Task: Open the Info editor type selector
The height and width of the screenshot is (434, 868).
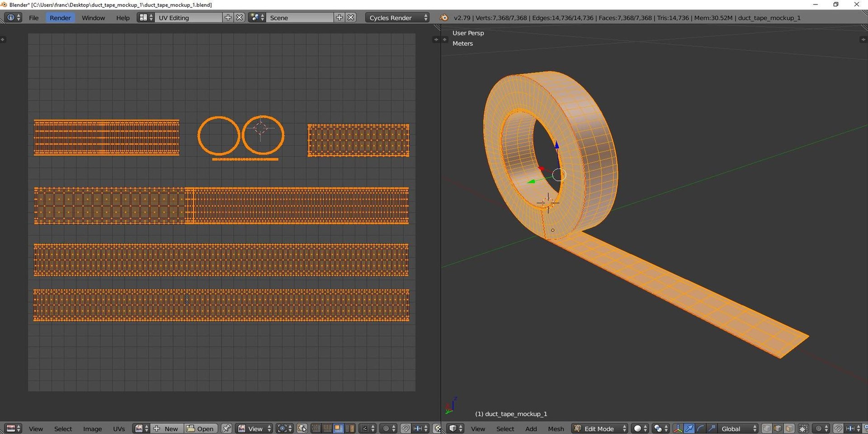Action: point(13,18)
